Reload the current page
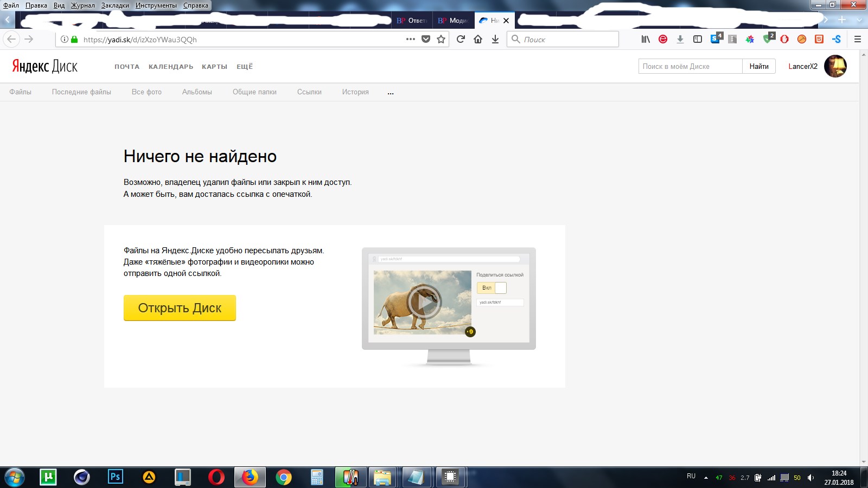The image size is (868, 488). click(461, 39)
